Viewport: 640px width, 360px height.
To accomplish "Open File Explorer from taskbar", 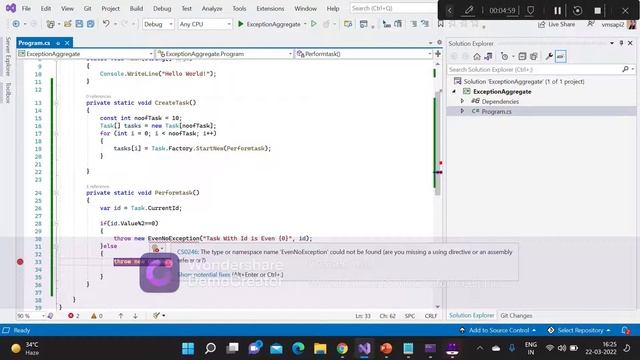I will click(320, 349).
